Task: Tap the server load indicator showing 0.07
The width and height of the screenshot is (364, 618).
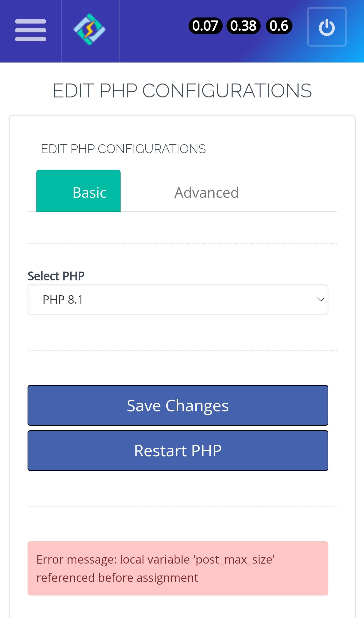Action: (206, 26)
